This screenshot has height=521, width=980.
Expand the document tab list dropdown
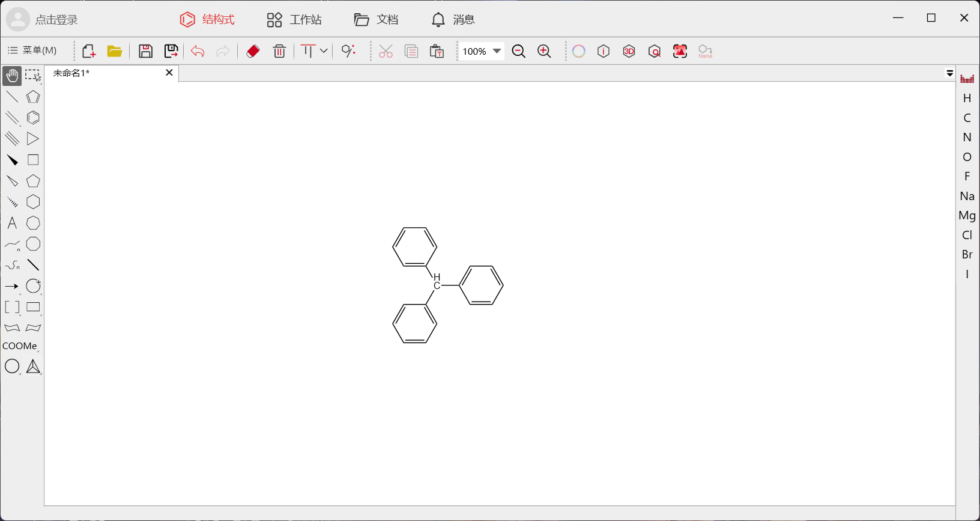tap(950, 73)
